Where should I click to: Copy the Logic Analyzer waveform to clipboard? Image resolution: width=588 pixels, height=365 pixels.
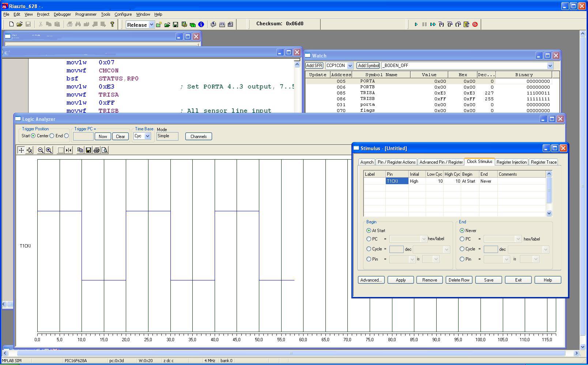click(x=80, y=150)
